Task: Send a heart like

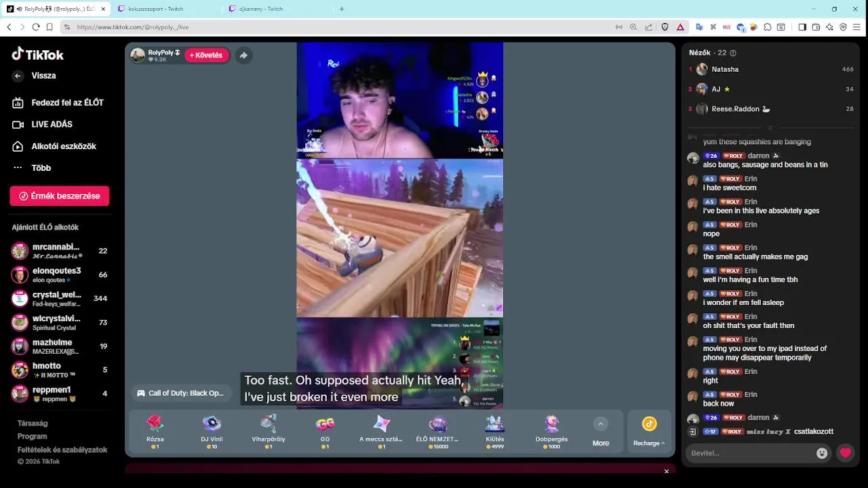Action: point(845,453)
